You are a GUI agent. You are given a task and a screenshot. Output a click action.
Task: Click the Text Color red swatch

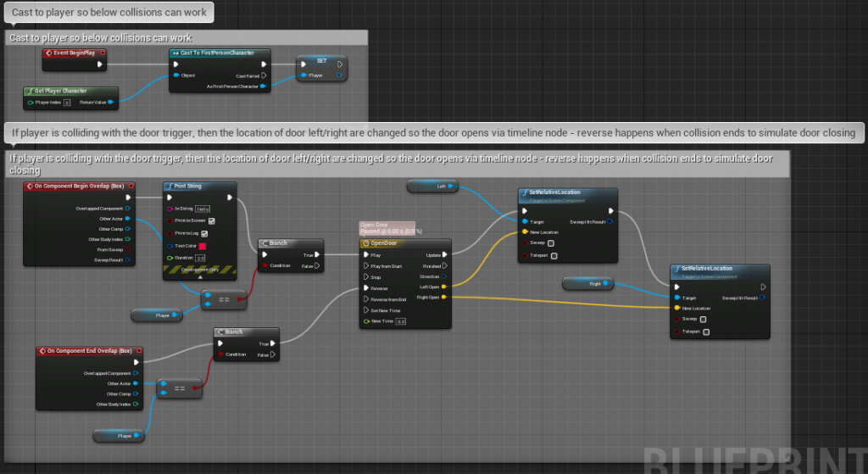tap(203, 245)
